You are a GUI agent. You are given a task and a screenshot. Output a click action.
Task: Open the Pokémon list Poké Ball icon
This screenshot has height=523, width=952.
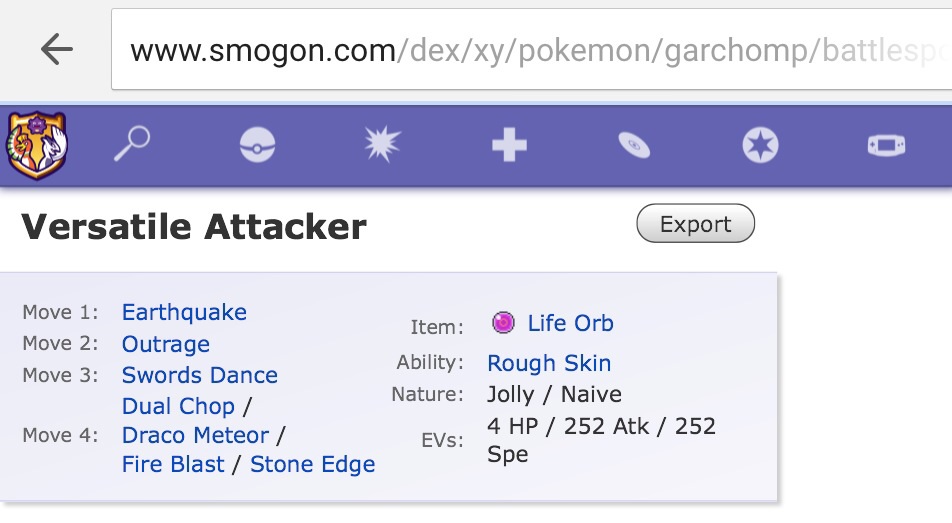[257, 147]
